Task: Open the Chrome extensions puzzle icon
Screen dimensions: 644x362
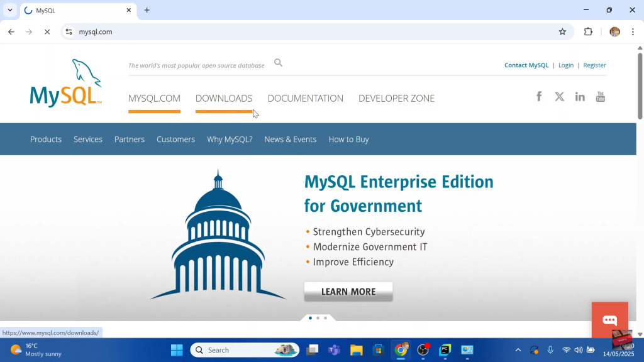Action: click(588, 31)
